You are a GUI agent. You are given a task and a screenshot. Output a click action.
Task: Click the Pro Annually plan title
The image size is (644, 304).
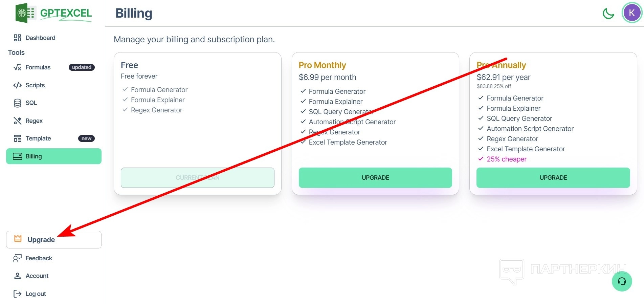[501, 65]
